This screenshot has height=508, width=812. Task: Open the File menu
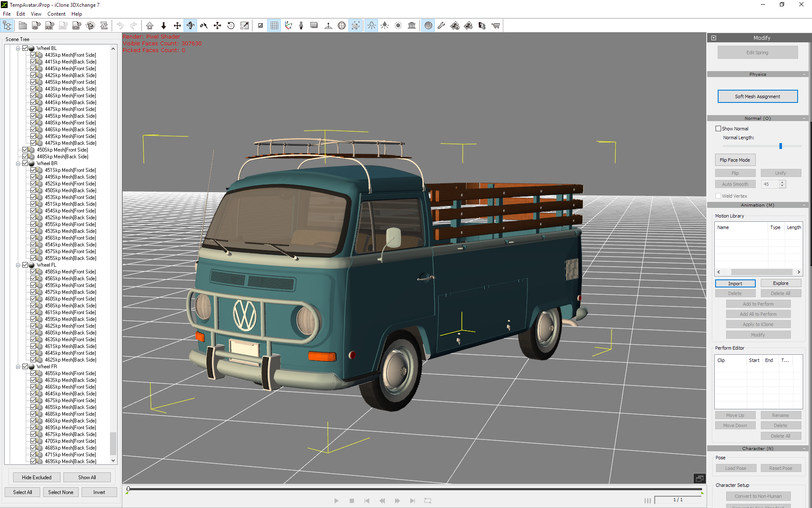(7, 14)
